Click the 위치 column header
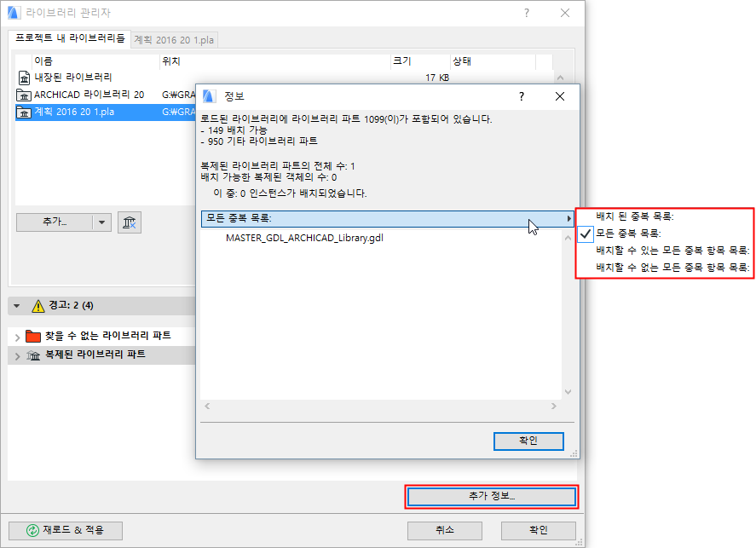 tap(274, 61)
